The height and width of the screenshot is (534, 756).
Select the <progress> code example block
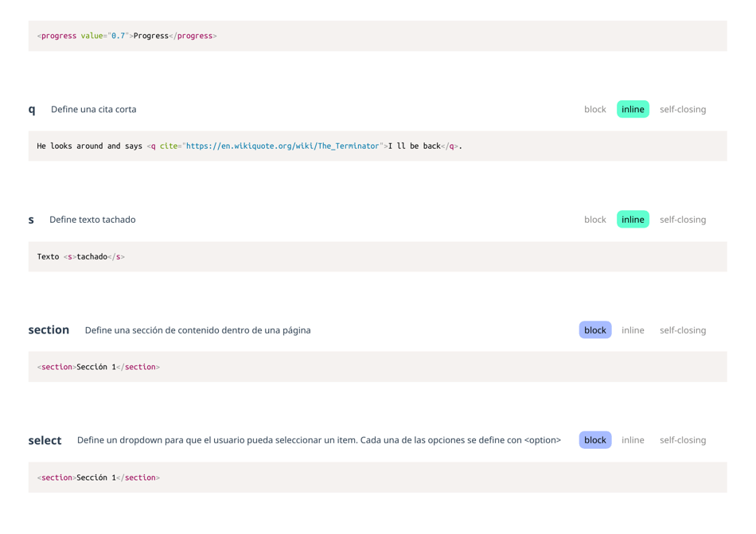(125, 35)
